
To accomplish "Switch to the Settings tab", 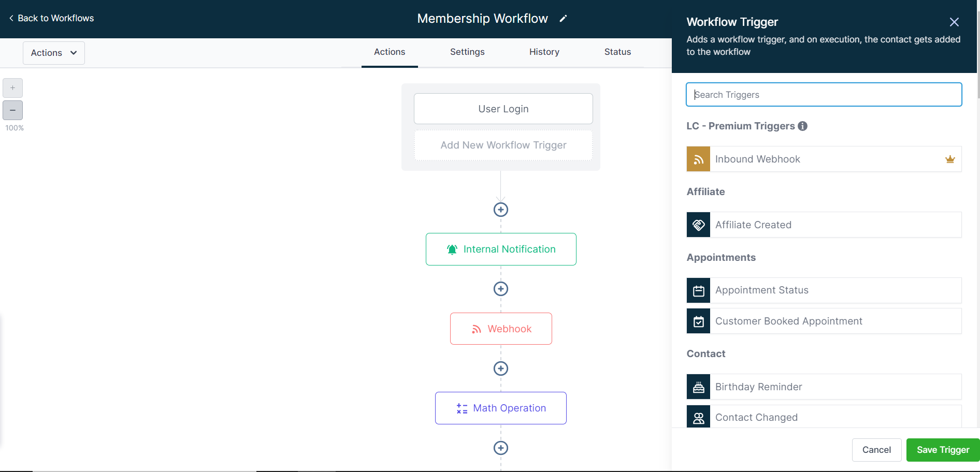I will click(467, 52).
